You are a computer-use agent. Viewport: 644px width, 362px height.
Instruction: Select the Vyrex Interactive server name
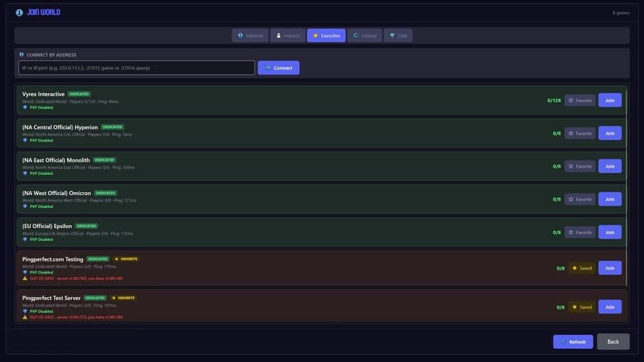[x=43, y=94]
